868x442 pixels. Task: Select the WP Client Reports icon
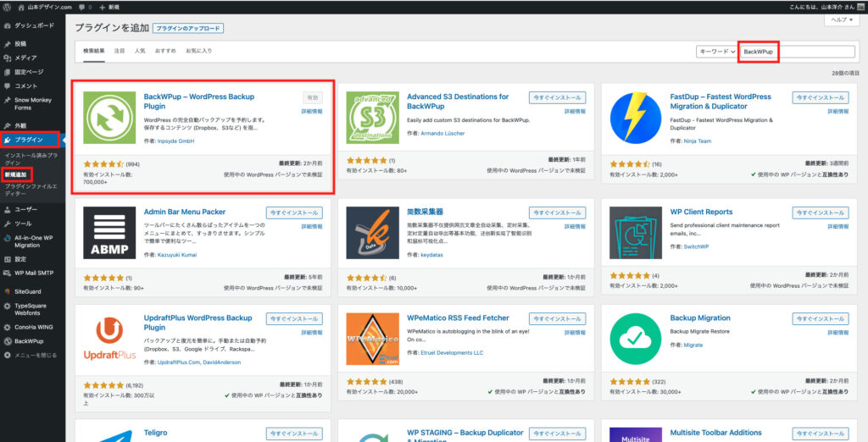[636, 233]
